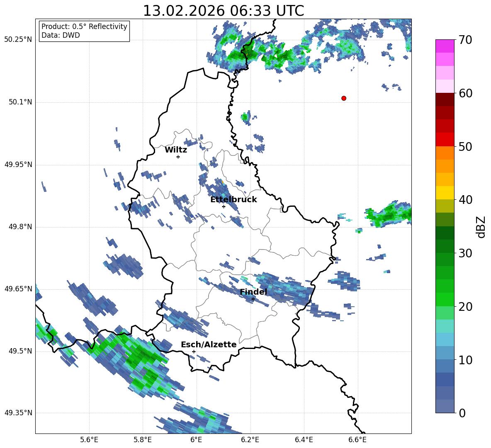This screenshot has height=448, width=491.
Task: Click the 0 value on the colorbar
Action: [x=462, y=413]
